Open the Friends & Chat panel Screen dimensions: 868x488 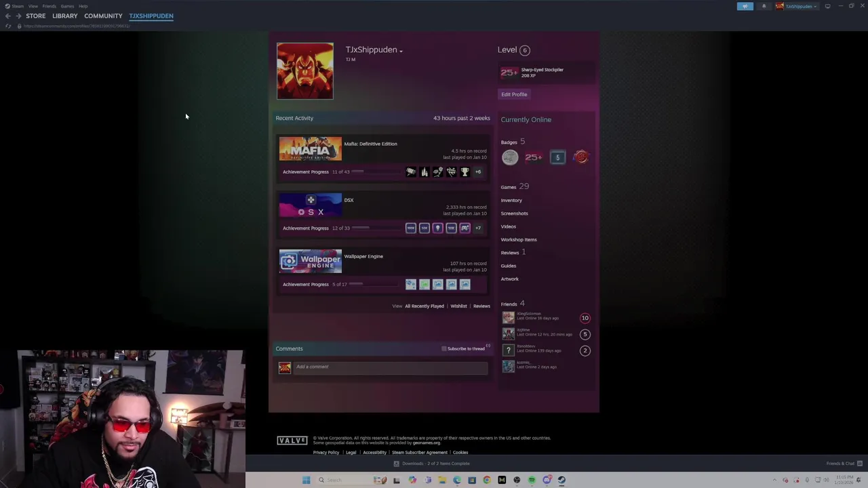(x=844, y=464)
